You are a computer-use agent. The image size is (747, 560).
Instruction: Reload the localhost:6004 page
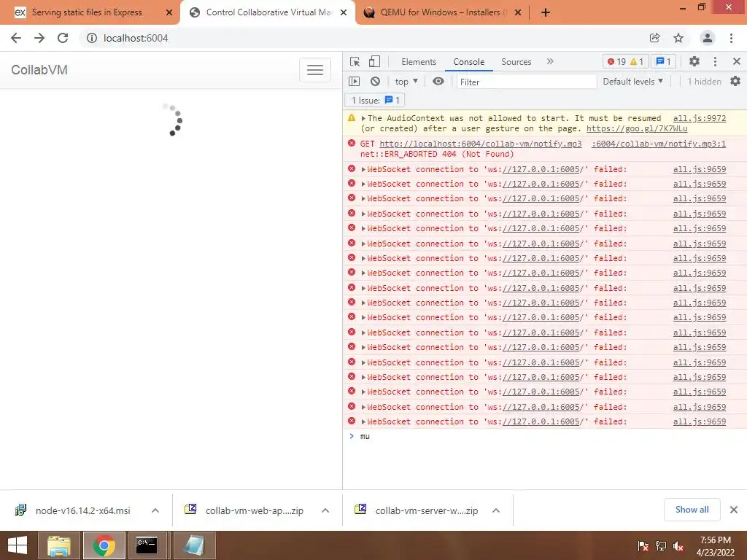click(63, 38)
